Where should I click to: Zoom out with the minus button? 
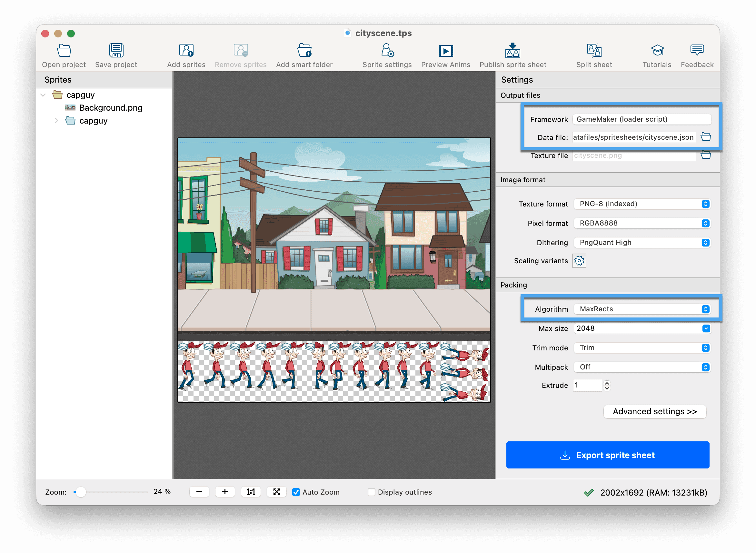tap(199, 491)
